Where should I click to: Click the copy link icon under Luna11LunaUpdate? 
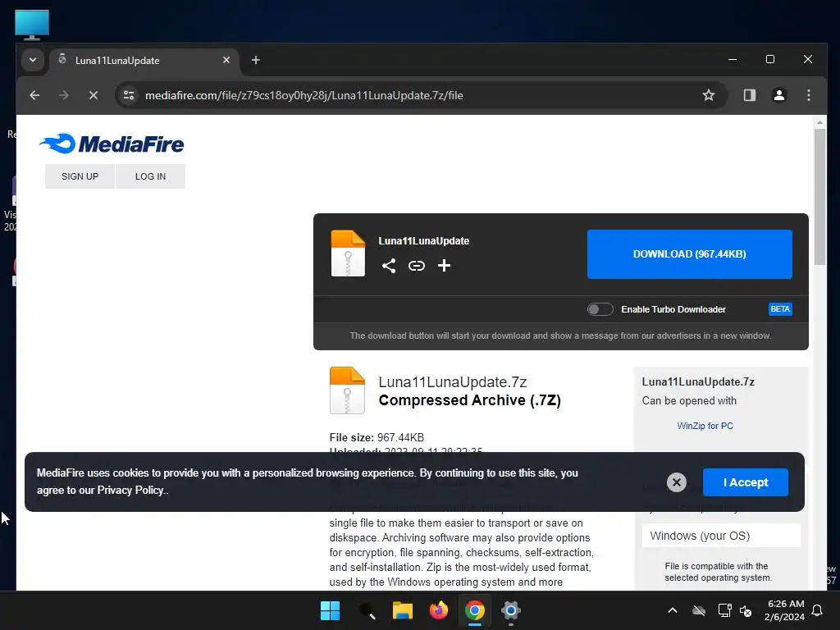click(416, 266)
